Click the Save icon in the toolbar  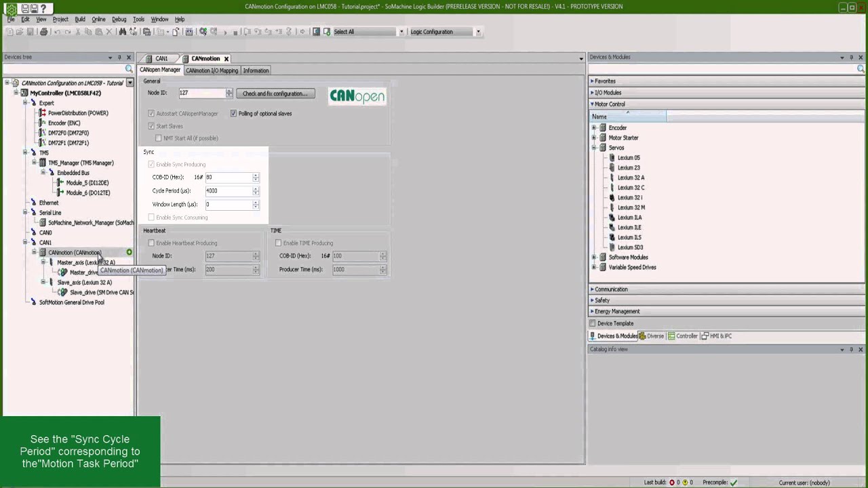point(30,32)
